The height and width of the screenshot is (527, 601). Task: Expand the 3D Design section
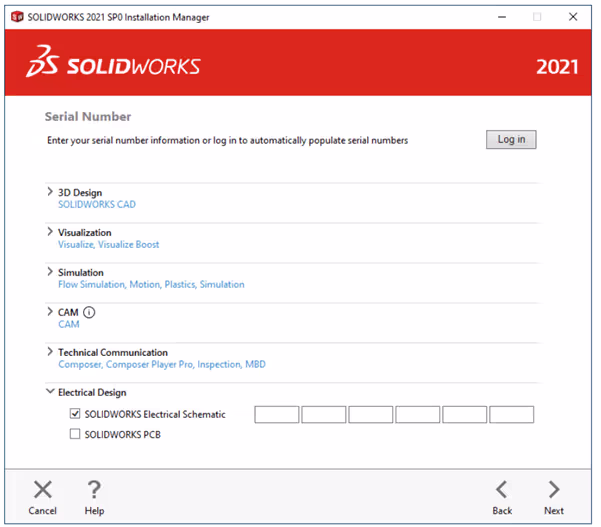50,192
